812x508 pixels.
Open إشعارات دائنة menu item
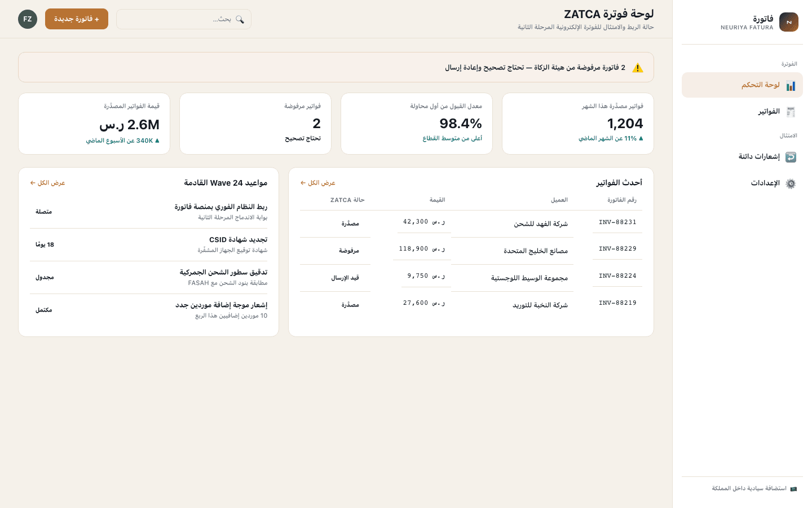click(742, 157)
